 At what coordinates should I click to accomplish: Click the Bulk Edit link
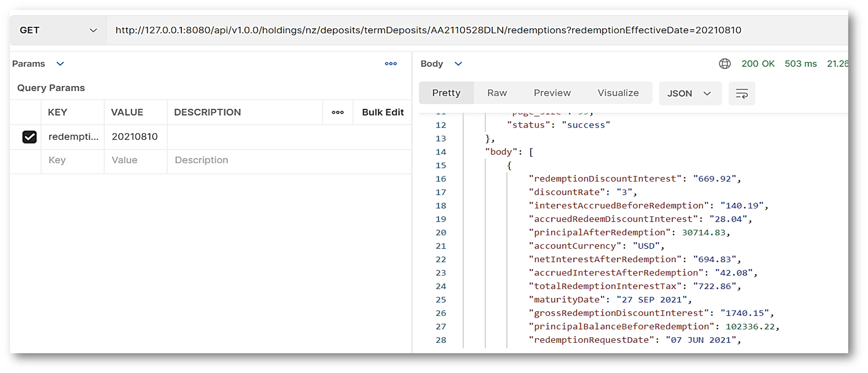pyautogui.click(x=383, y=112)
